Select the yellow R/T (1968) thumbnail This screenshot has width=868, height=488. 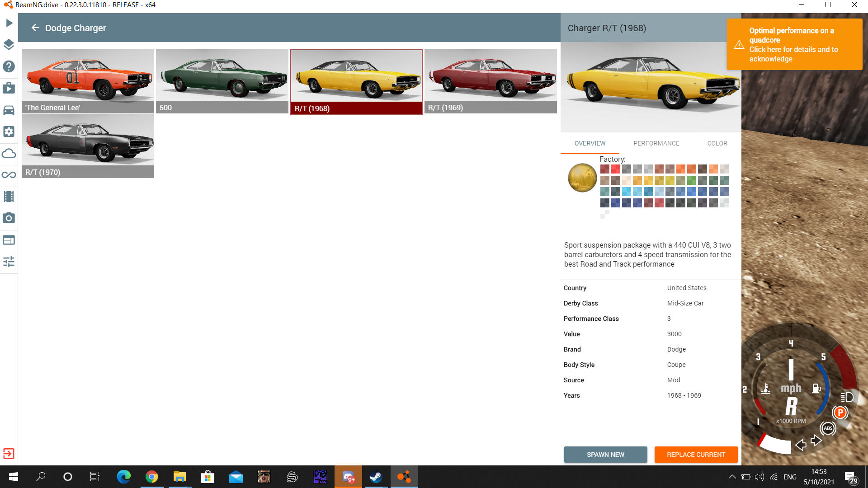click(x=356, y=82)
